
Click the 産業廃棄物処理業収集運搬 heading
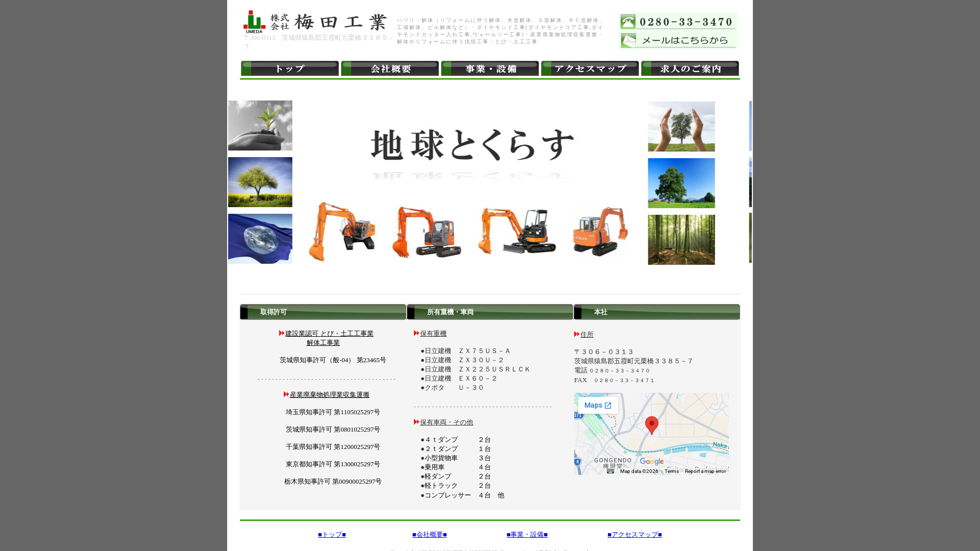[x=330, y=395]
